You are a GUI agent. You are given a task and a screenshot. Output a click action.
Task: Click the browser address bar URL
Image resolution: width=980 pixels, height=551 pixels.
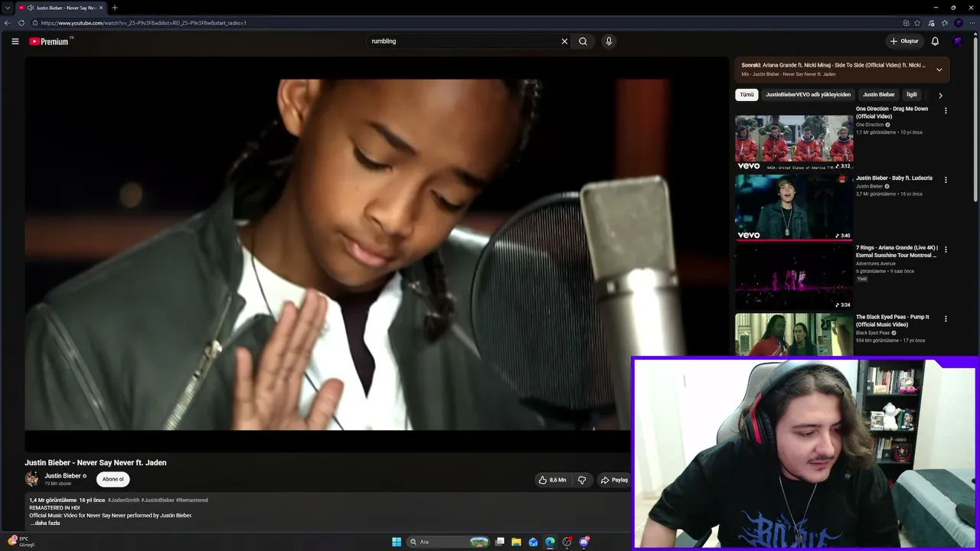[144, 23]
